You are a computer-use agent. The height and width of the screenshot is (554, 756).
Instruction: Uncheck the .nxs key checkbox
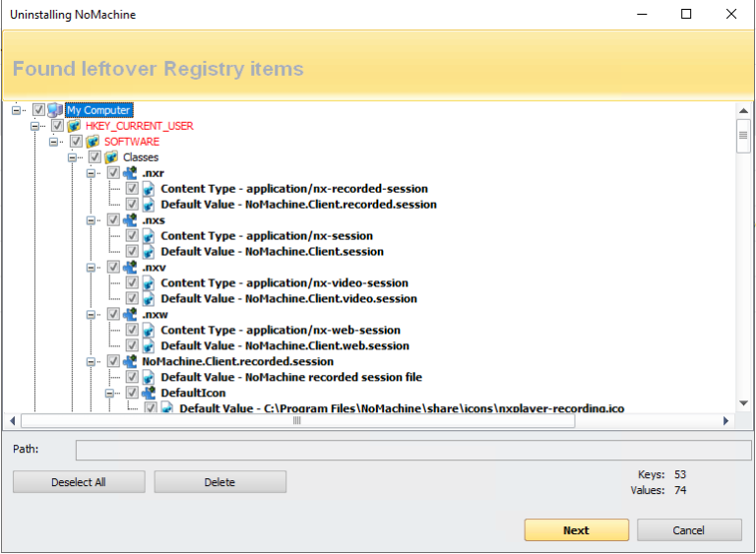[113, 219]
